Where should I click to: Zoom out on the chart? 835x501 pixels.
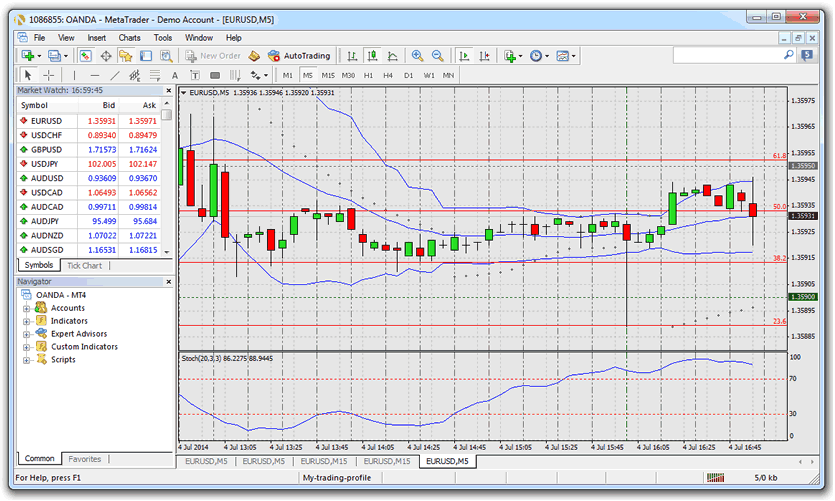pyautogui.click(x=438, y=56)
